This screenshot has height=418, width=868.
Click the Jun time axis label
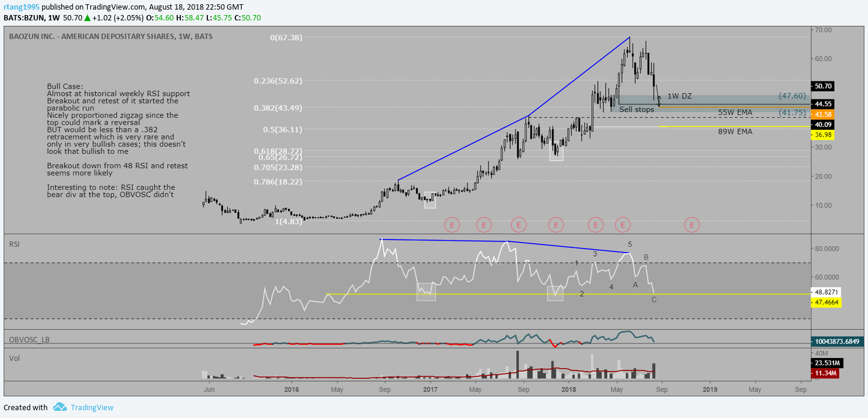click(x=210, y=389)
